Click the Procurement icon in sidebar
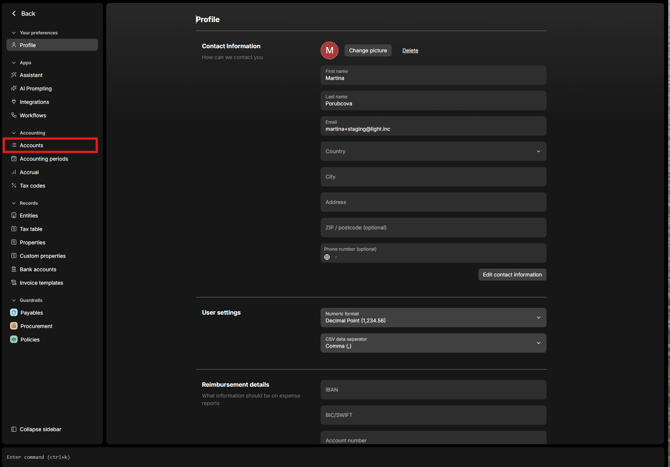The height and width of the screenshot is (467, 670). (14, 326)
